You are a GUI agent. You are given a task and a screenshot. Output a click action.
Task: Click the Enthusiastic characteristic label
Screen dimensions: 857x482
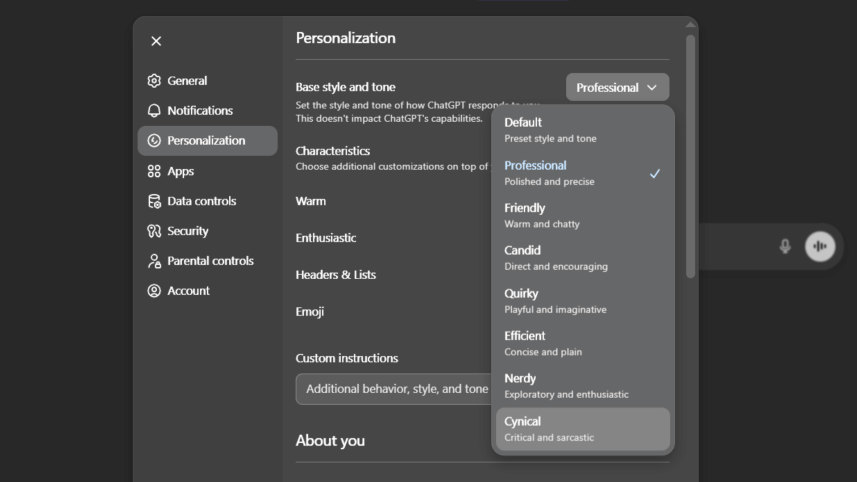(326, 238)
